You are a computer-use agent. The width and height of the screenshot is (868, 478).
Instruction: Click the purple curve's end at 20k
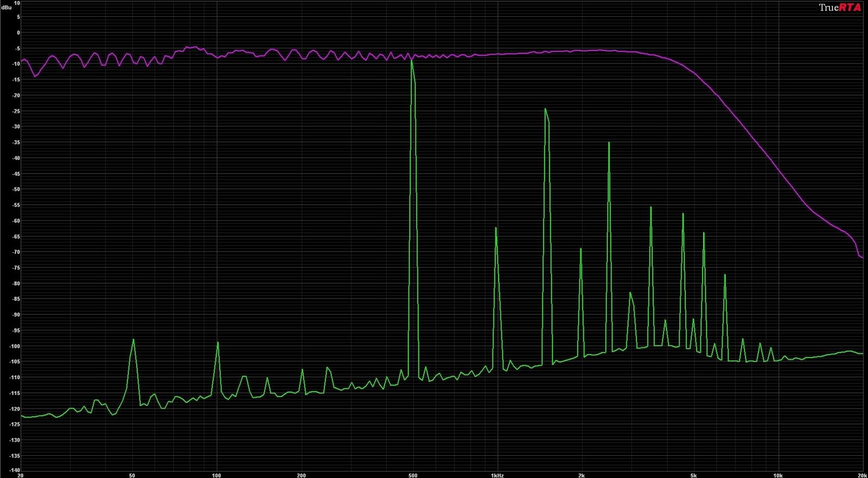[x=862, y=257]
